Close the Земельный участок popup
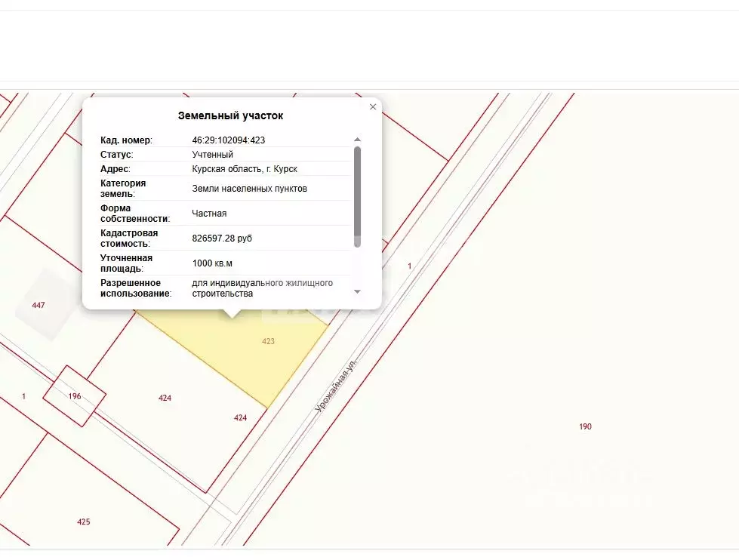Viewport: 739px width, 560px height. click(x=373, y=107)
